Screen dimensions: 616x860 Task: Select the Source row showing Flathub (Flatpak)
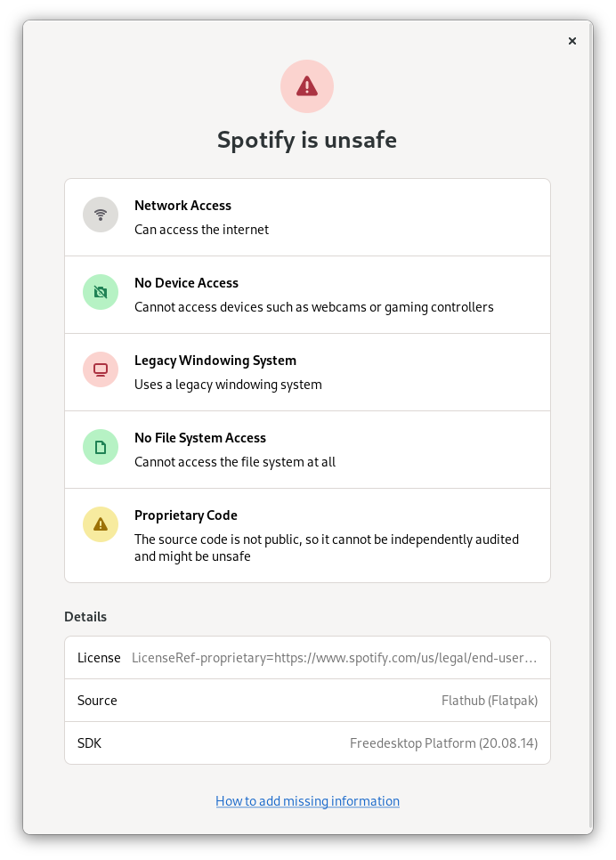(x=307, y=701)
